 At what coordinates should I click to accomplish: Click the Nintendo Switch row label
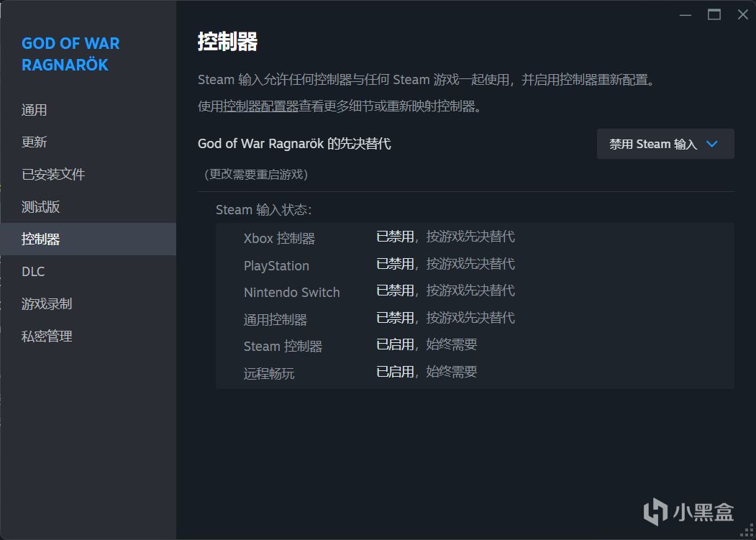click(292, 292)
